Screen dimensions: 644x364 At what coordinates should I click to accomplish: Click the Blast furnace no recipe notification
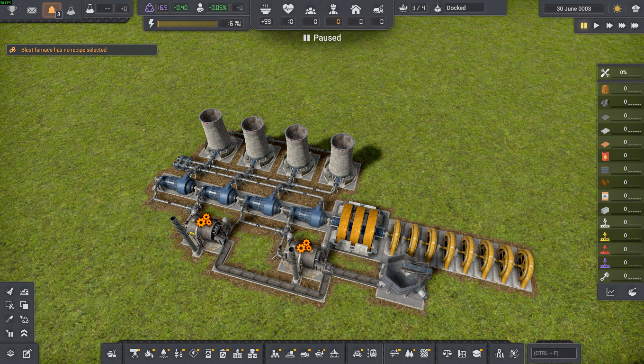[82, 50]
